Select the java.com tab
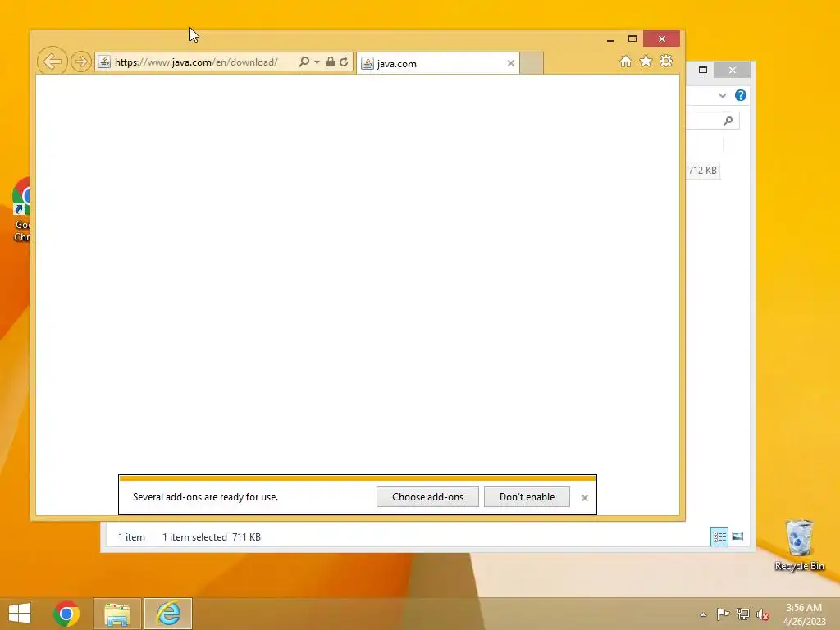840x630 pixels. pyautogui.click(x=438, y=63)
